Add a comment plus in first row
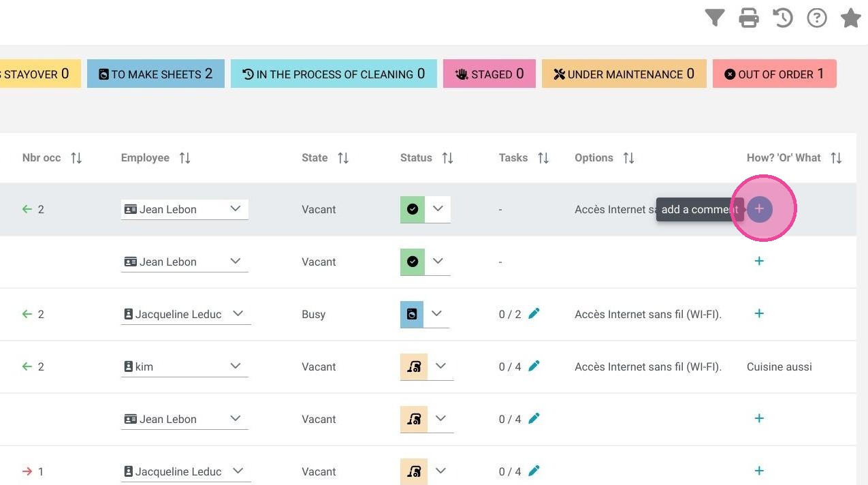The height and width of the screenshot is (485, 868). (759, 208)
